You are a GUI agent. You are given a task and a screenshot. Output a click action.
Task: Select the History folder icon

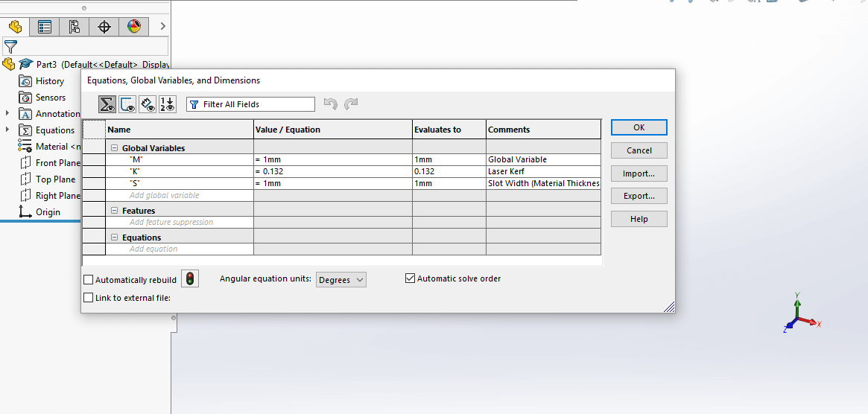coord(25,81)
